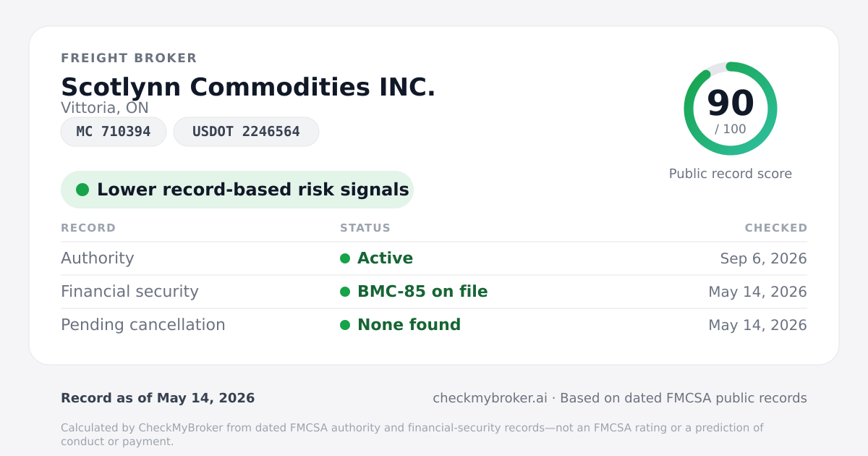Screen dimensions: 868x456
Task: Click the CHECKED column header
Action: [x=776, y=228]
